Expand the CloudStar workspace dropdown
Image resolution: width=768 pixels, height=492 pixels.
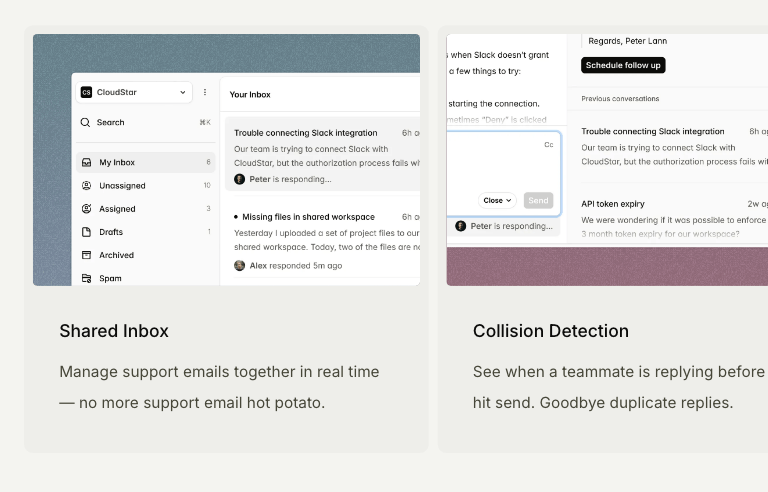tap(182, 92)
